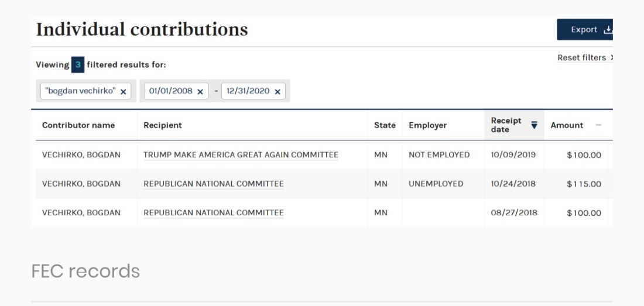Toggle the Receipt date sort arrow

coord(534,125)
